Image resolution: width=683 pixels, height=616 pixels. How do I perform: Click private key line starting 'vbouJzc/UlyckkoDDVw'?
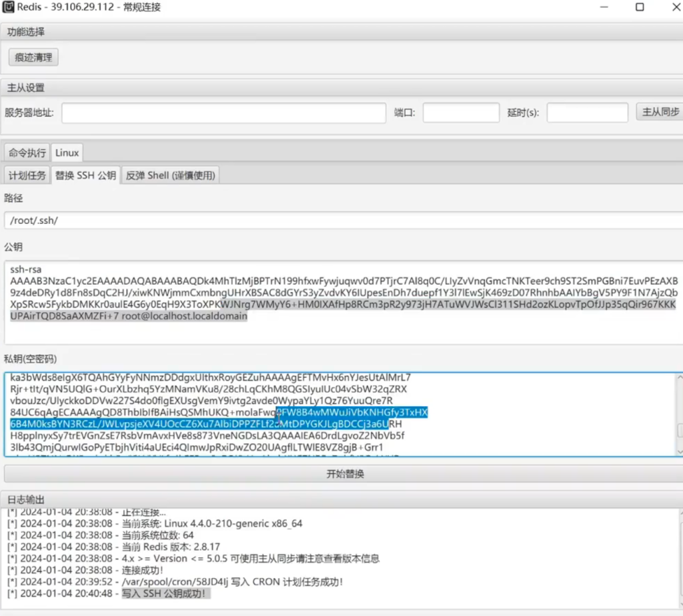point(201,401)
